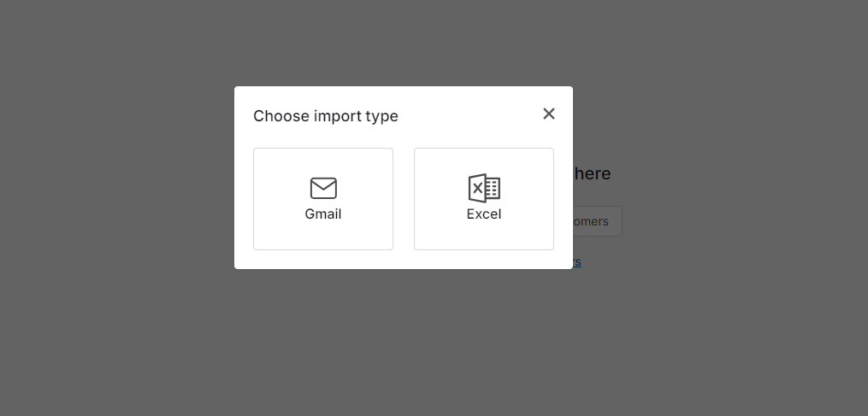Click white gap between Gmail and Excel cards

tap(404, 198)
